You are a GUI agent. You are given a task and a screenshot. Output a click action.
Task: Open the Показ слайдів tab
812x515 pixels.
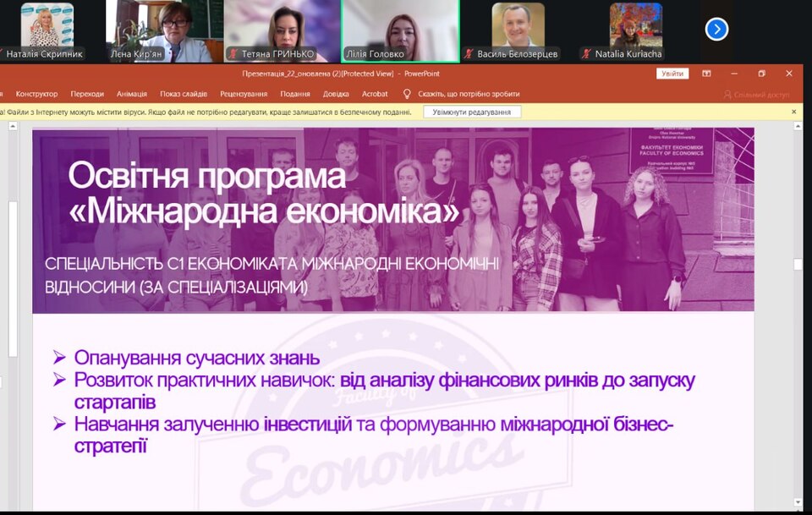184,94
